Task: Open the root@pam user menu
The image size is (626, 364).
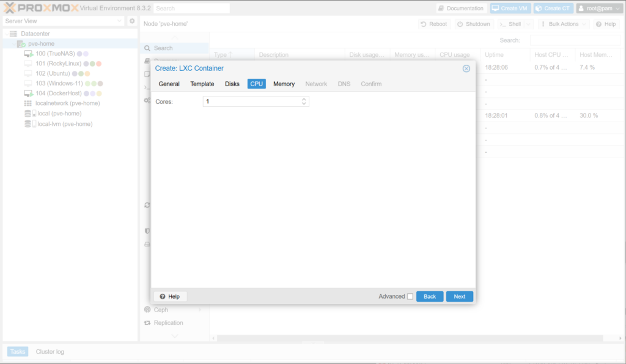Action: click(599, 9)
